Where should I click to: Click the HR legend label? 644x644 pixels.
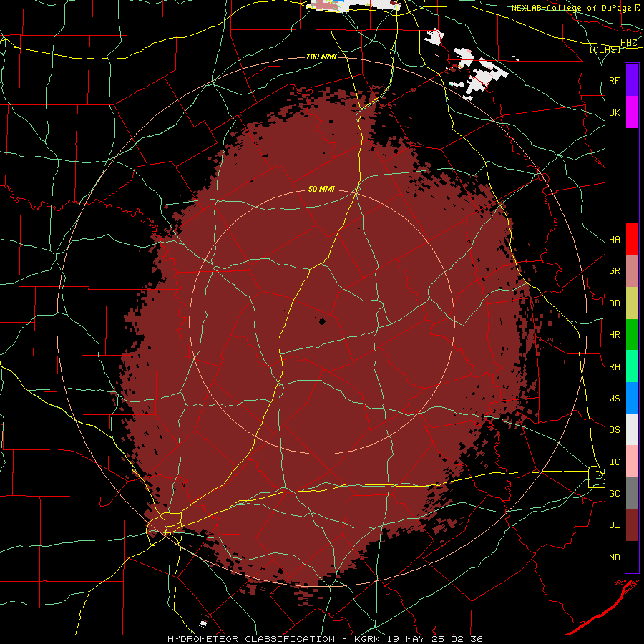(614, 335)
